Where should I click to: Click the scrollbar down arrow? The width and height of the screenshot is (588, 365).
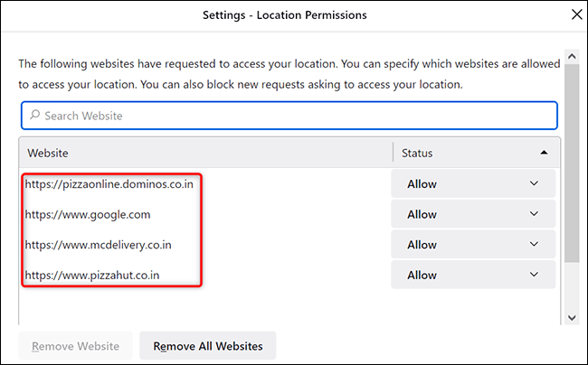(572, 317)
